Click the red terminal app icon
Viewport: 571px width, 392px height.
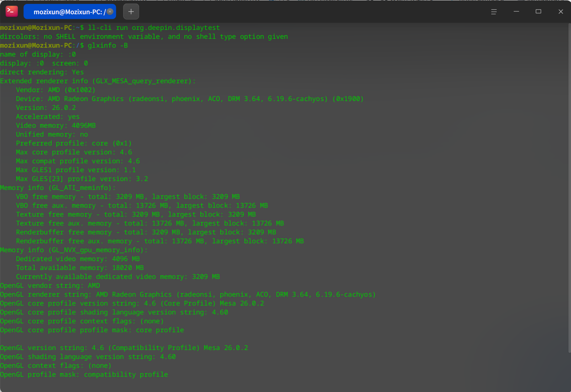point(12,11)
